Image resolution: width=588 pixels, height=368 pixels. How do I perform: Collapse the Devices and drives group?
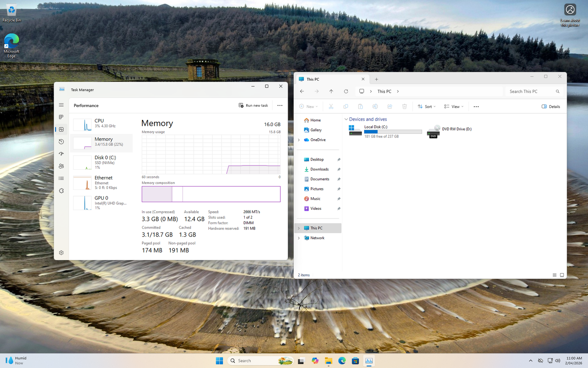tap(346, 119)
